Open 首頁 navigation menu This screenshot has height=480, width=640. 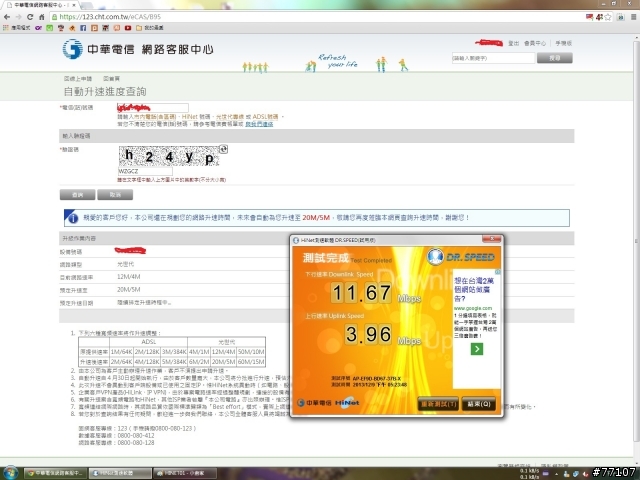coord(111,78)
